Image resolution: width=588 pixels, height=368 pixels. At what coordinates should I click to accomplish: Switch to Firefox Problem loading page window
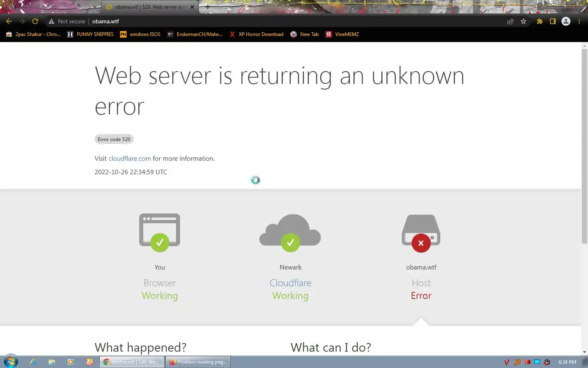pos(198,362)
